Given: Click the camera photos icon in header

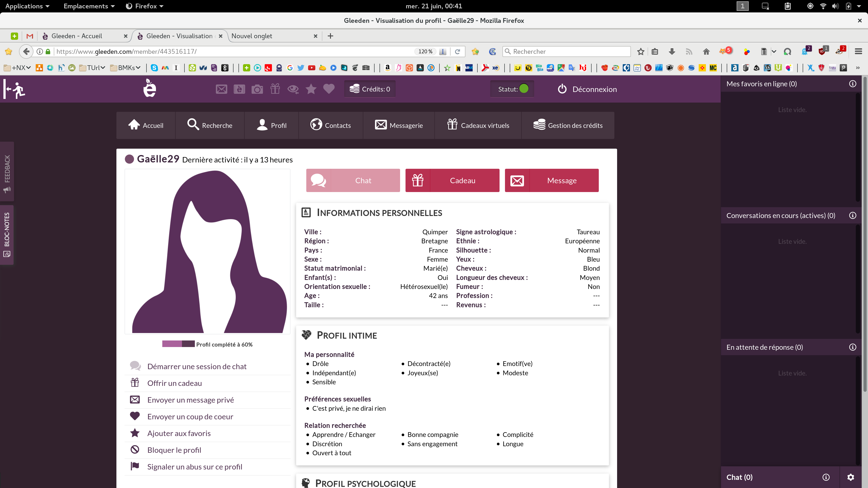Looking at the screenshot, I should tap(257, 89).
